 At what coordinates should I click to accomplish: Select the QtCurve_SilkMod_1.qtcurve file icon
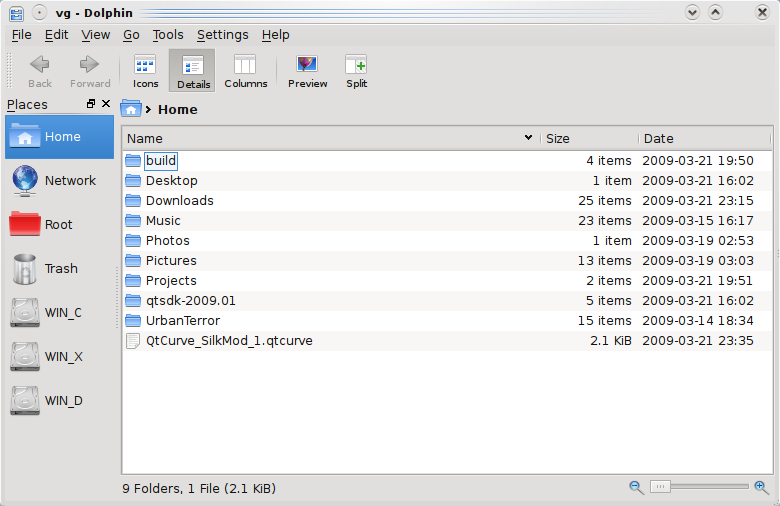(133, 341)
